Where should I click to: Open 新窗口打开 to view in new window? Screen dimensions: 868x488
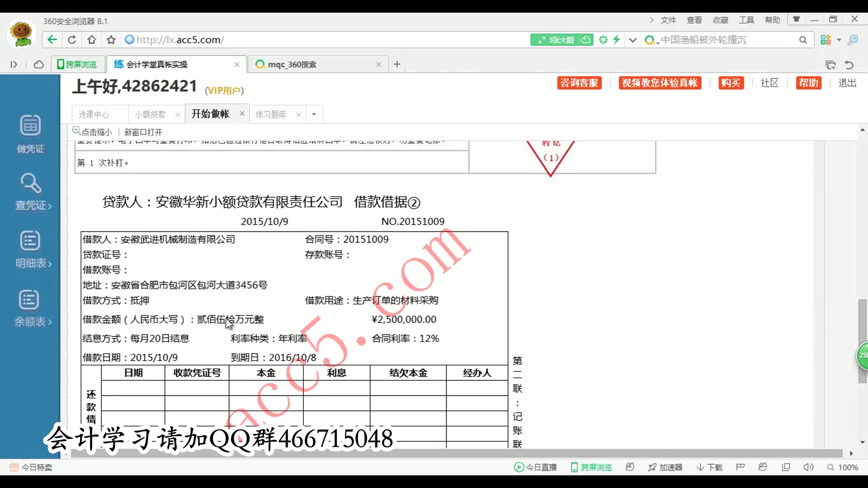point(142,132)
